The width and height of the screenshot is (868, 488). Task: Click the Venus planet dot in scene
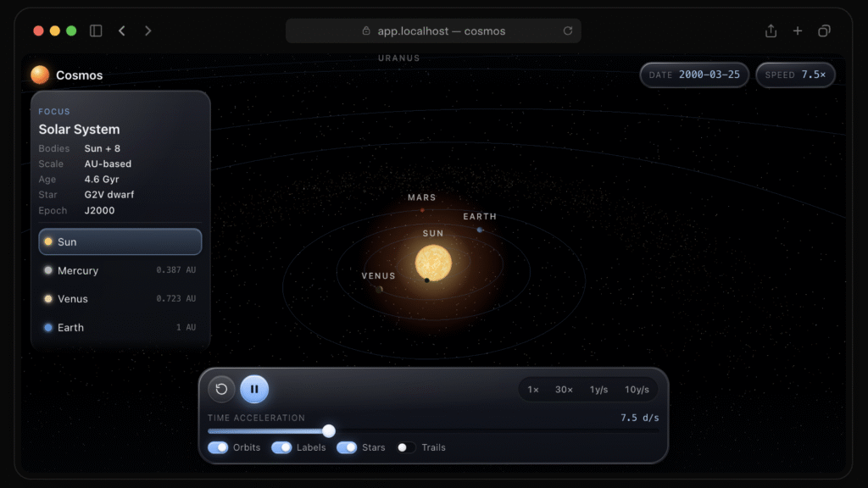point(379,289)
